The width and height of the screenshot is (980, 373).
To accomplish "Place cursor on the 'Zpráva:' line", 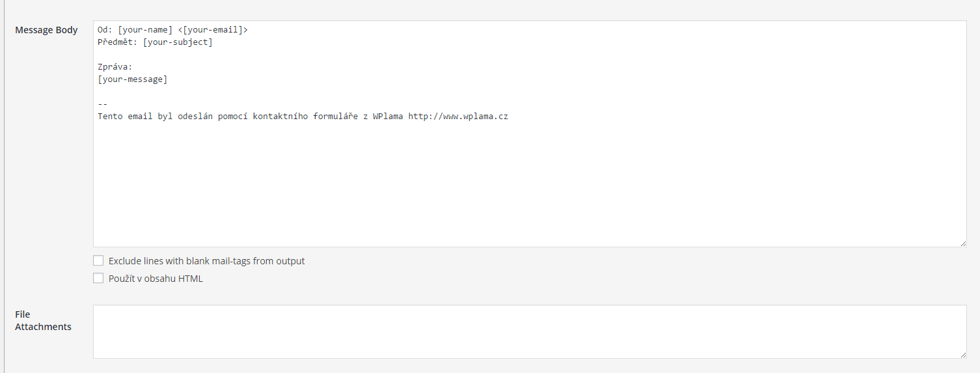I will 115,67.
